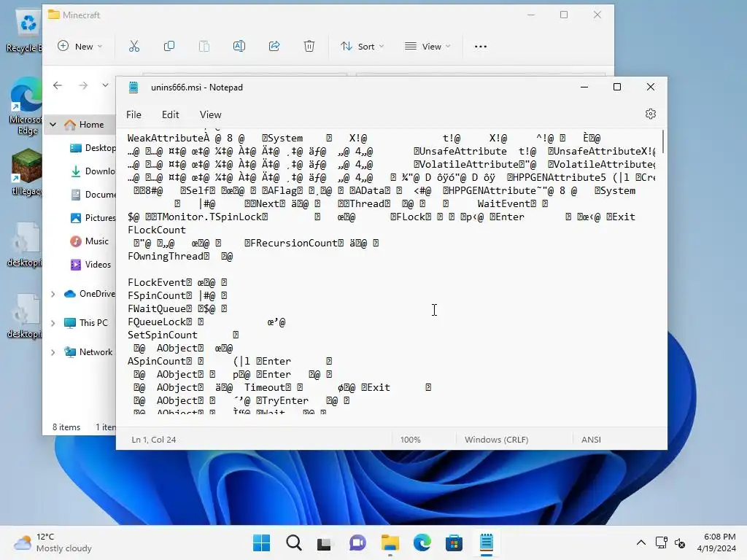Open Microsoft Store from taskbar
The image size is (747, 560).
pyautogui.click(x=454, y=542)
